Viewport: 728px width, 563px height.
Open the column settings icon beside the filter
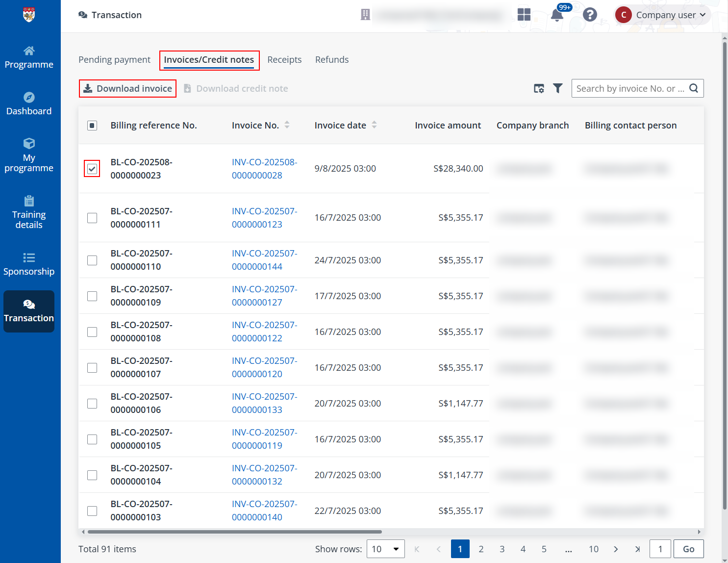(x=539, y=88)
